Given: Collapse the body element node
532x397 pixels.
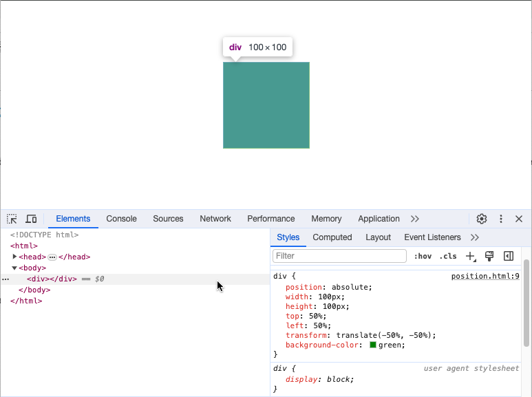Looking at the screenshot, I should [14, 268].
